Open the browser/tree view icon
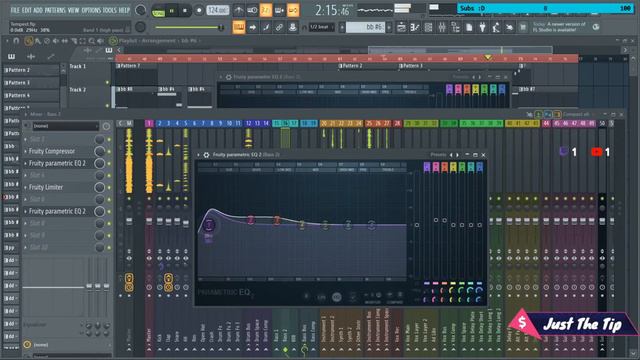Image resolution: width=640 pixels, height=360 pixels. pyautogui.click(x=456, y=27)
